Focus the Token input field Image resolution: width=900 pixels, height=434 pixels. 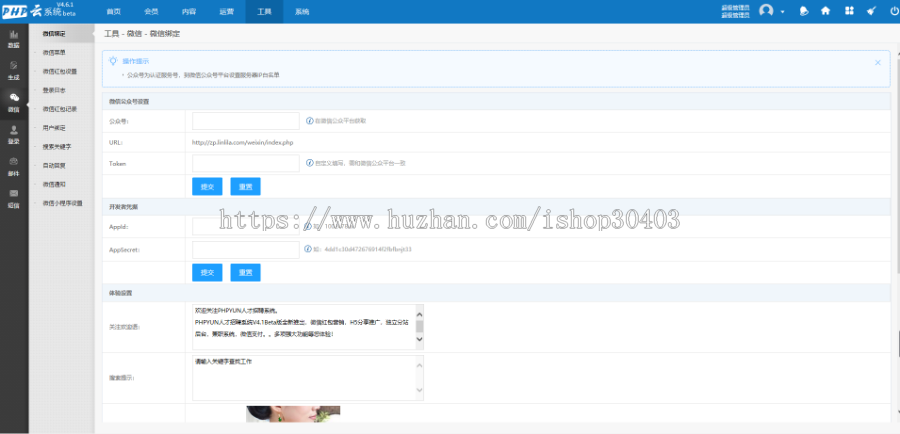click(x=246, y=163)
